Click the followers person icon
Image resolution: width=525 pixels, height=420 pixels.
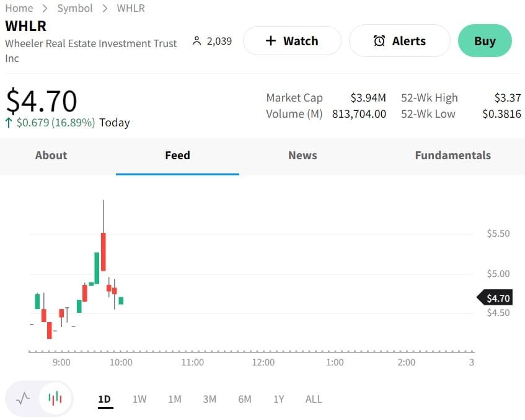click(x=197, y=41)
